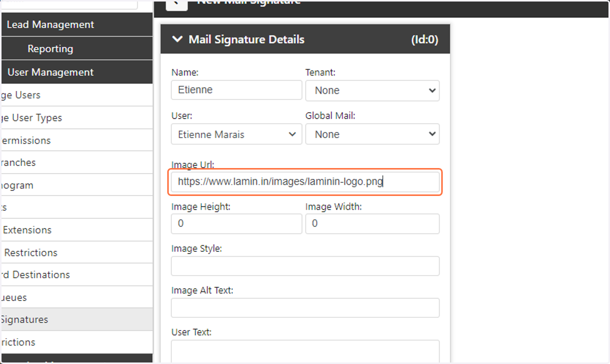Open the Users sidebar item
The image size is (610, 364).
tap(76, 95)
